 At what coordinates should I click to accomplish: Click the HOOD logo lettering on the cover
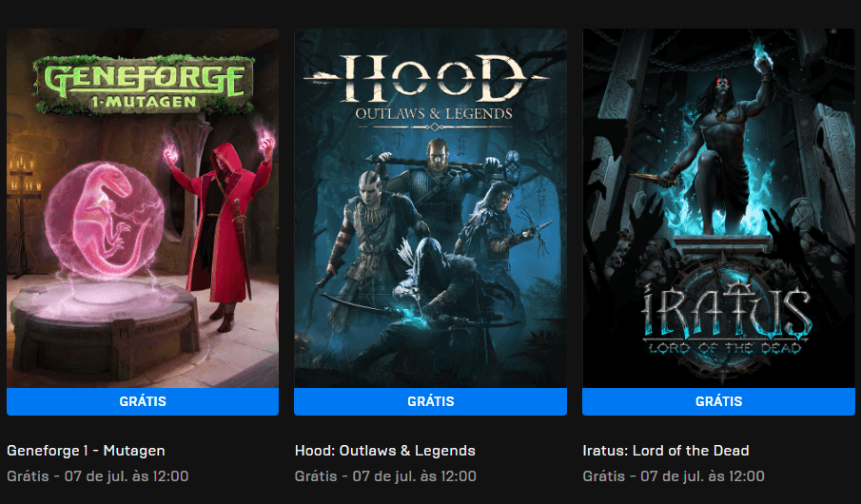[427, 80]
